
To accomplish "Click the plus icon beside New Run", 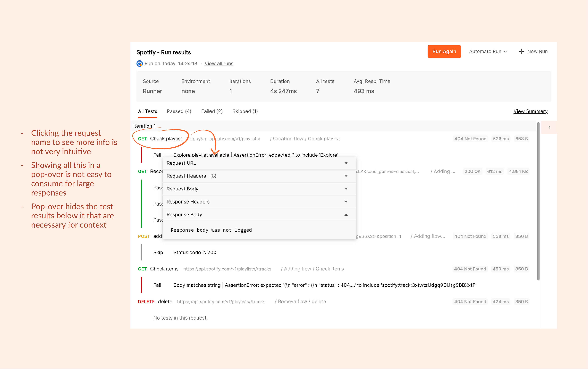I will pyautogui.click(x=521, y=51).
